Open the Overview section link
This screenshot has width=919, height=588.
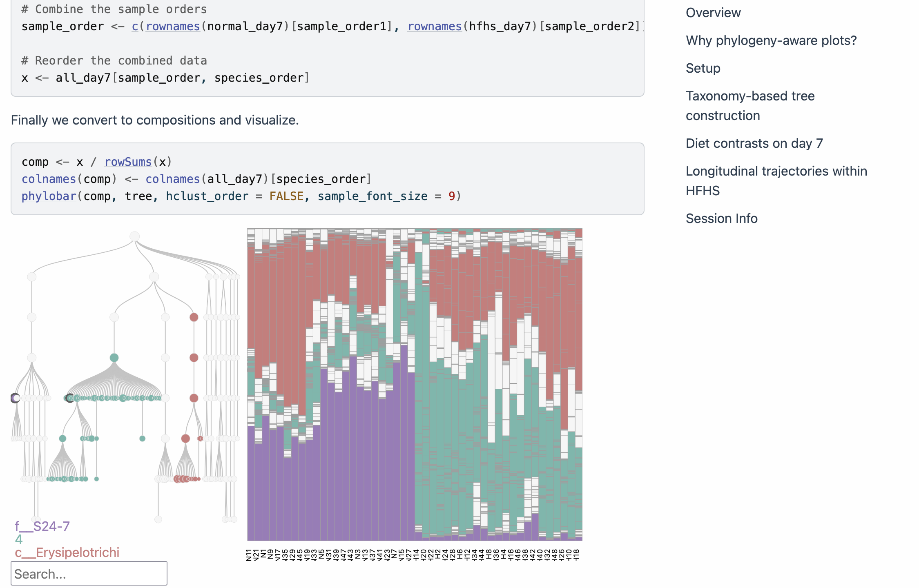point(713,13)
